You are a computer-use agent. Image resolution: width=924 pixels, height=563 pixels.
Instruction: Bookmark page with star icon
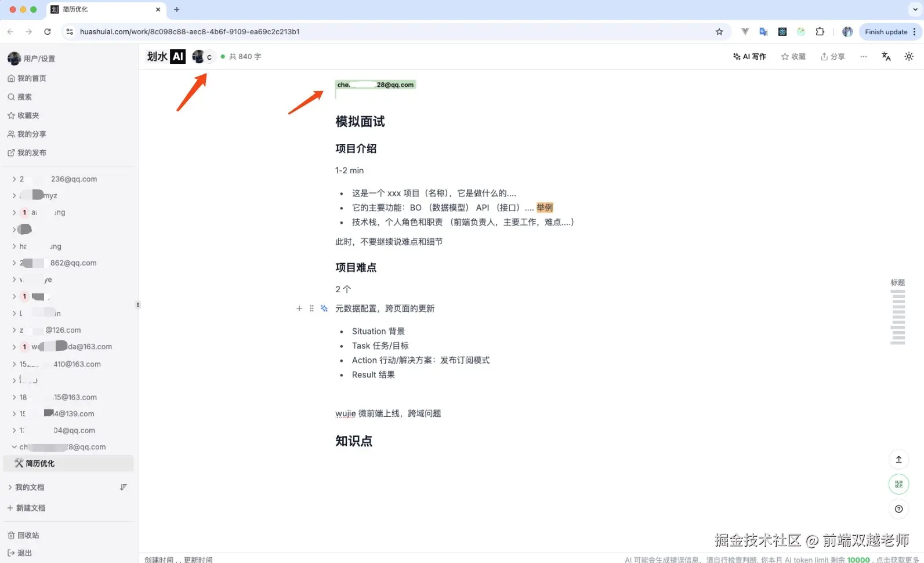click(x=719, y=32)
